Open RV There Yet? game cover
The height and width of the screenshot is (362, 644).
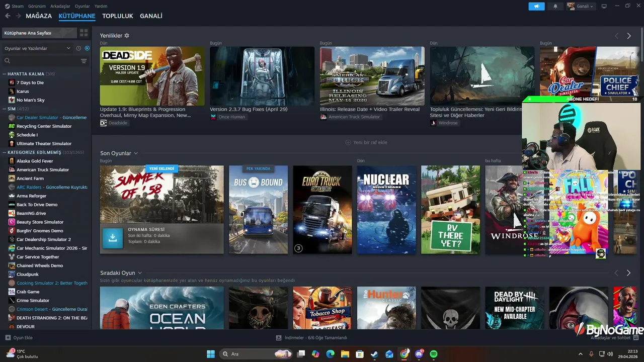[450, 210]
